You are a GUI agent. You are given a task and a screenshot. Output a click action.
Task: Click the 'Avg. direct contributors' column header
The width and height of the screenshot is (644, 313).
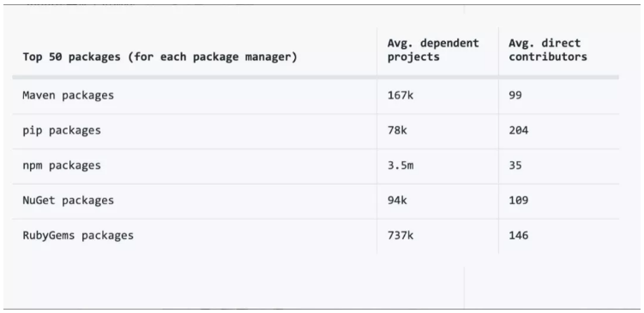(x=548, y=50)
